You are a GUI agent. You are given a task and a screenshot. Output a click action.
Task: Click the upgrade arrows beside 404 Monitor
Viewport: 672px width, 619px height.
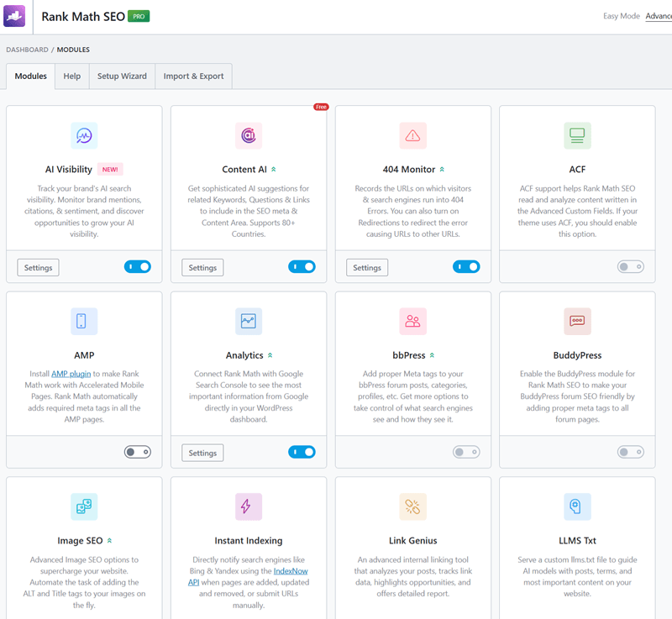(x=442, y=170)
